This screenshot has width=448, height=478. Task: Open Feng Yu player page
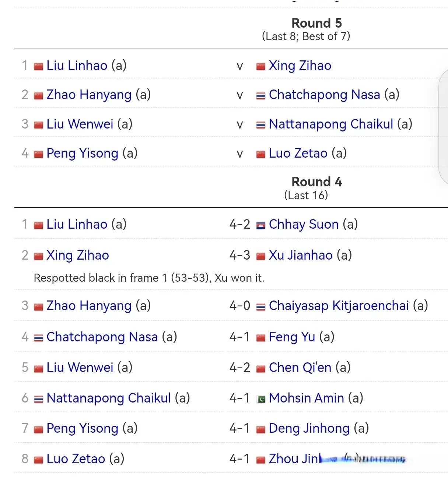coord(292,337)
